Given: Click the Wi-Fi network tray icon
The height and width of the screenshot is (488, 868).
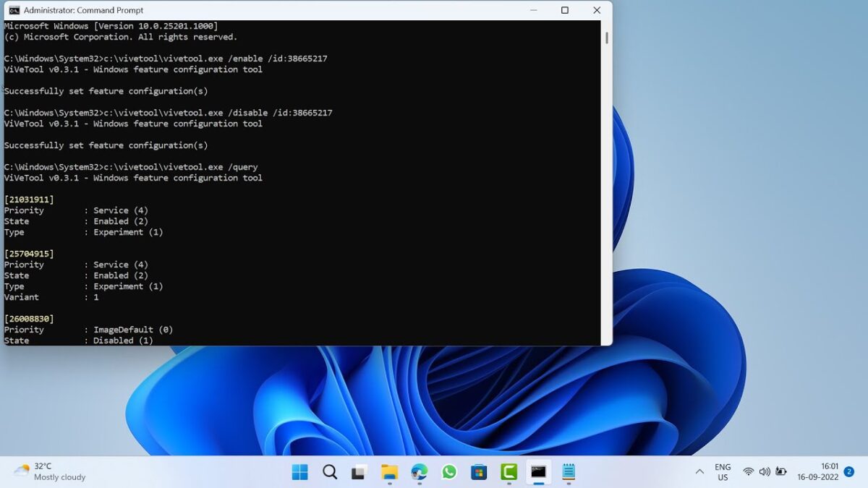Looking at the screenshot, I should point(748,472).
